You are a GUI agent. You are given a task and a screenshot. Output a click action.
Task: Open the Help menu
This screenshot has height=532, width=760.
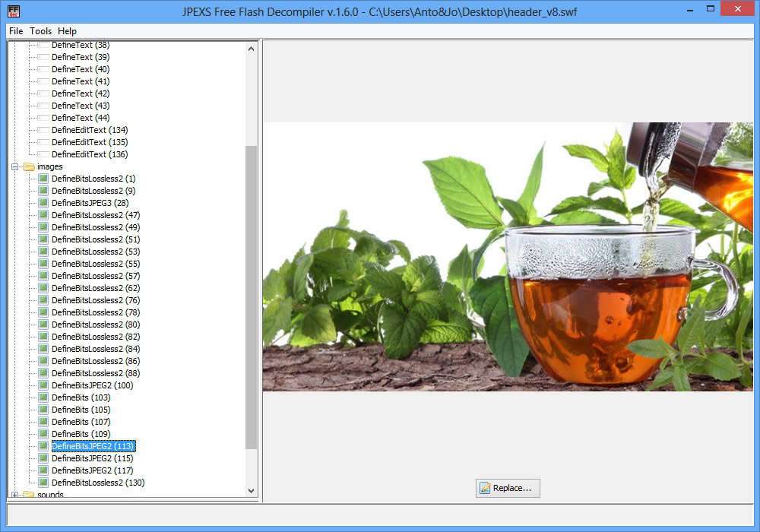click(67, 31)
